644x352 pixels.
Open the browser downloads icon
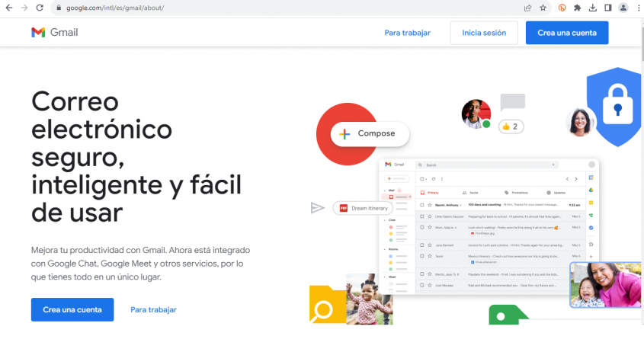coord(593,8)
